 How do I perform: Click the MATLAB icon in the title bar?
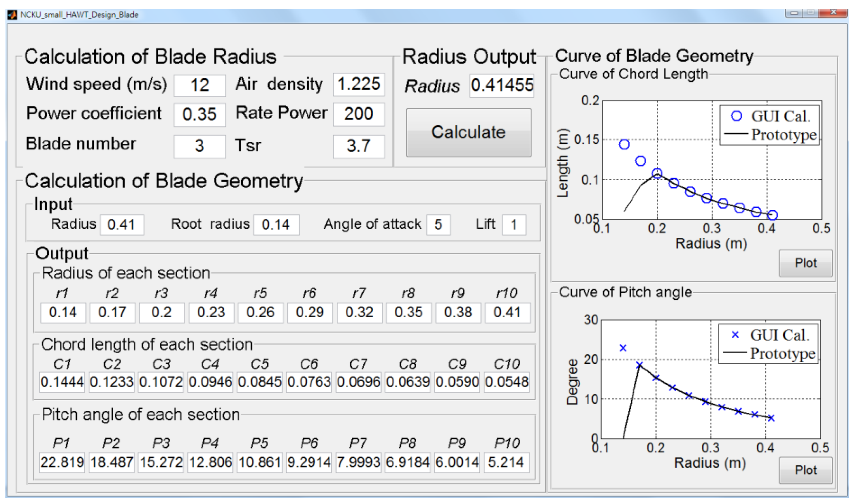point(12,15)
